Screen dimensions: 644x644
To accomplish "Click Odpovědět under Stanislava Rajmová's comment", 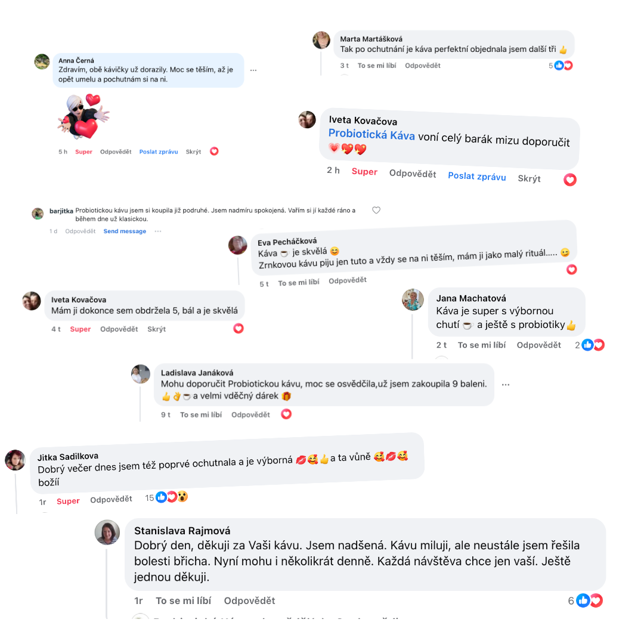I will [249, 600].
